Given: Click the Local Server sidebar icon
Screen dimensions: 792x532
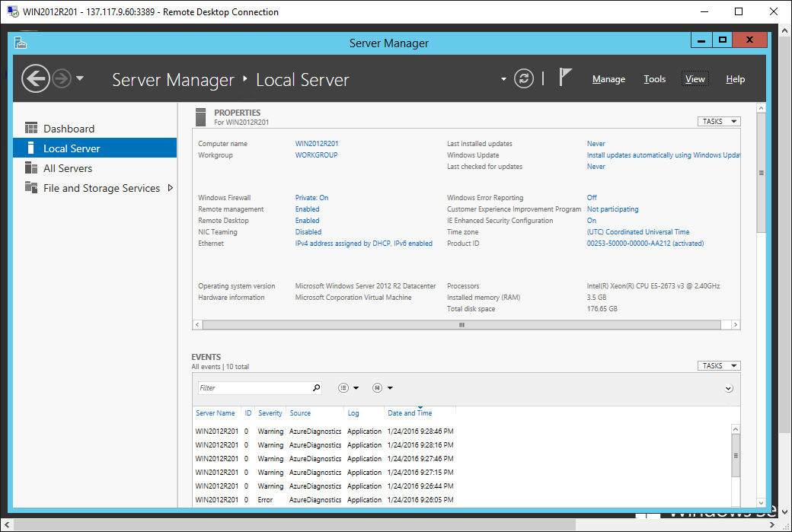Looking at the screenshot, I should [x=30, y=148].
